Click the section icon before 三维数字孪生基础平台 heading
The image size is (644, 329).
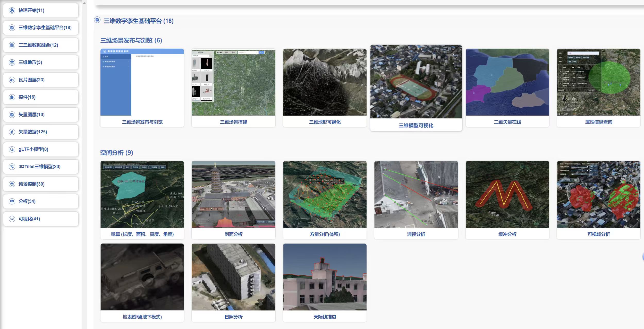coord(97,20)
